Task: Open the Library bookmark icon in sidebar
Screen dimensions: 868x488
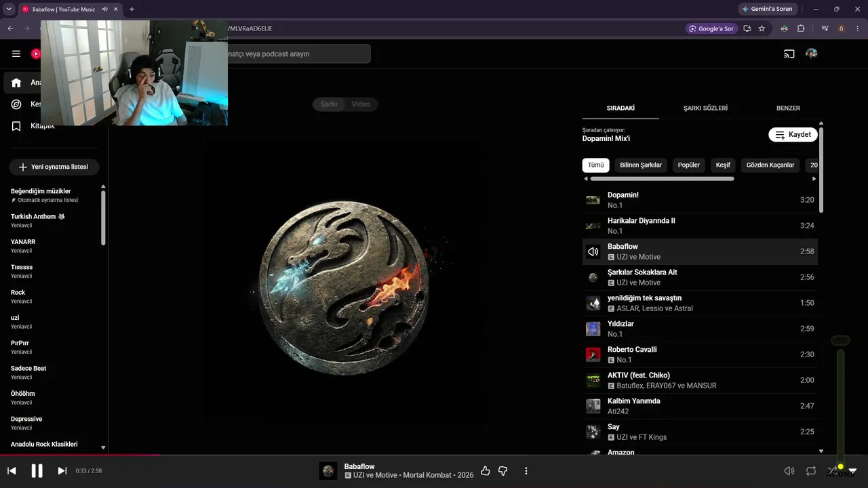Action: (x=16, y=126)
